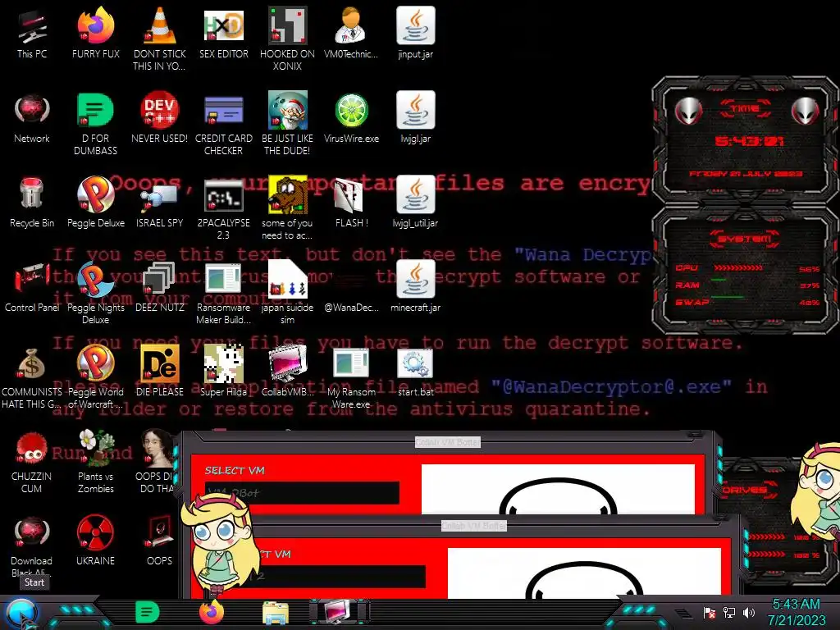The image size is (840, 630).
Task: Click the Star Butterfly character near taskbar
Action: coord(220,544)
